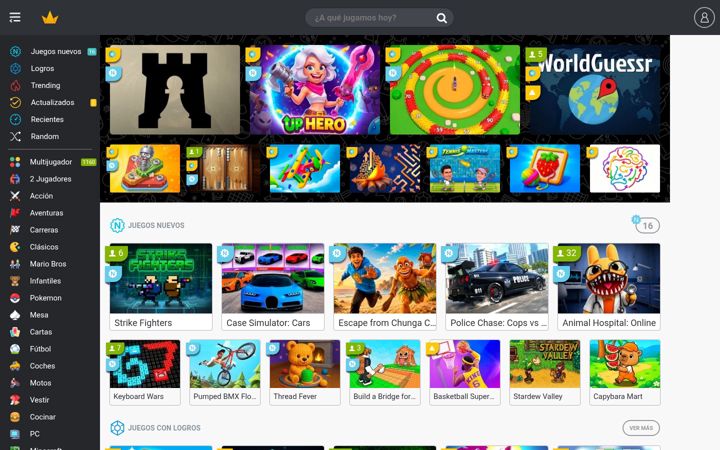Open the Keyboard Wars thumbnail
This screenshot has height=450, width=720.
(145, 364)
